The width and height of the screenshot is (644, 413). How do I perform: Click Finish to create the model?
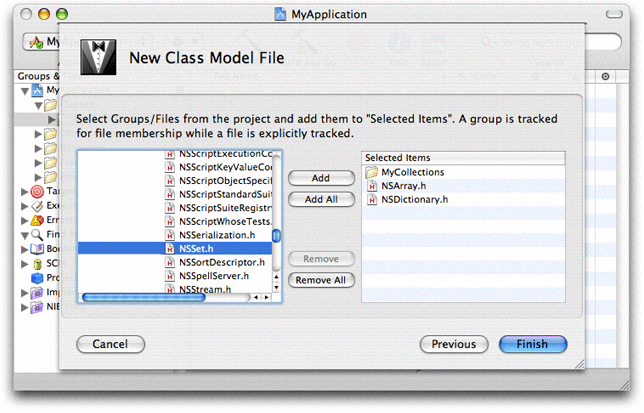532,344
